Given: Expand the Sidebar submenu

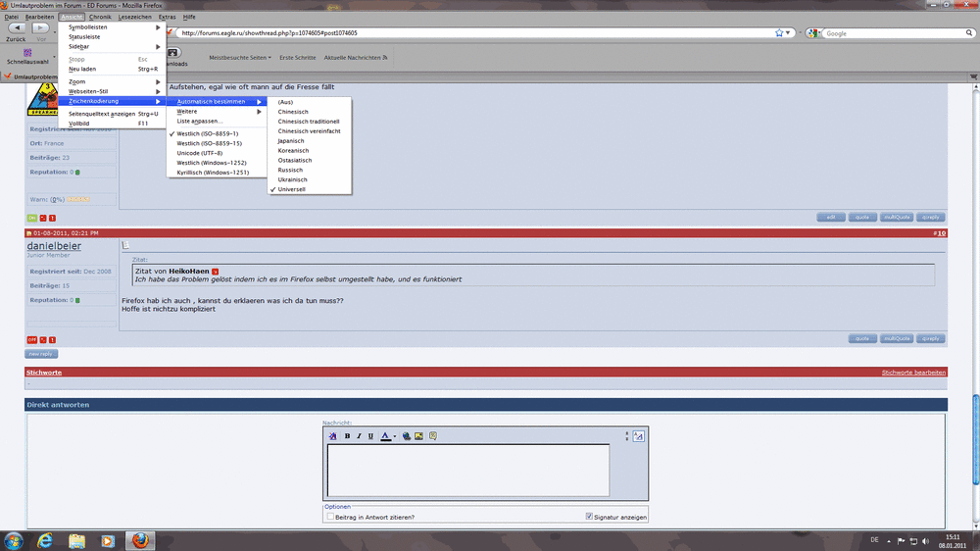Looking at the screenshot, I should tap(112, 46).
